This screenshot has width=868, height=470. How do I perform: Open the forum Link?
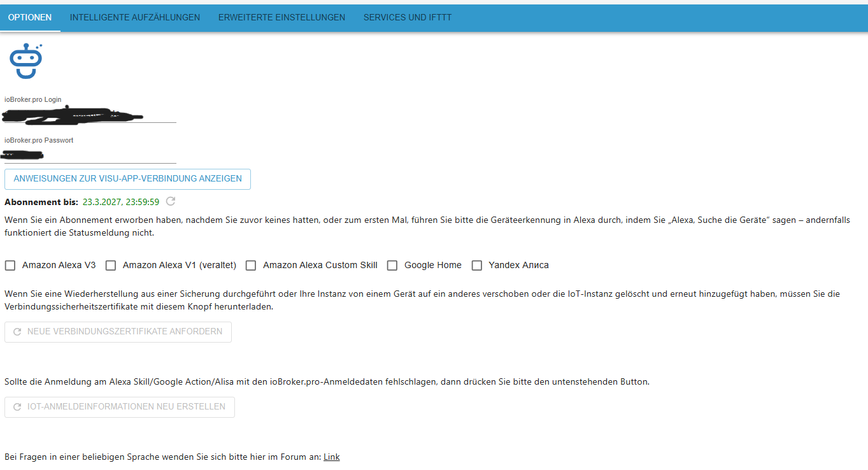(x=332, y=457)
